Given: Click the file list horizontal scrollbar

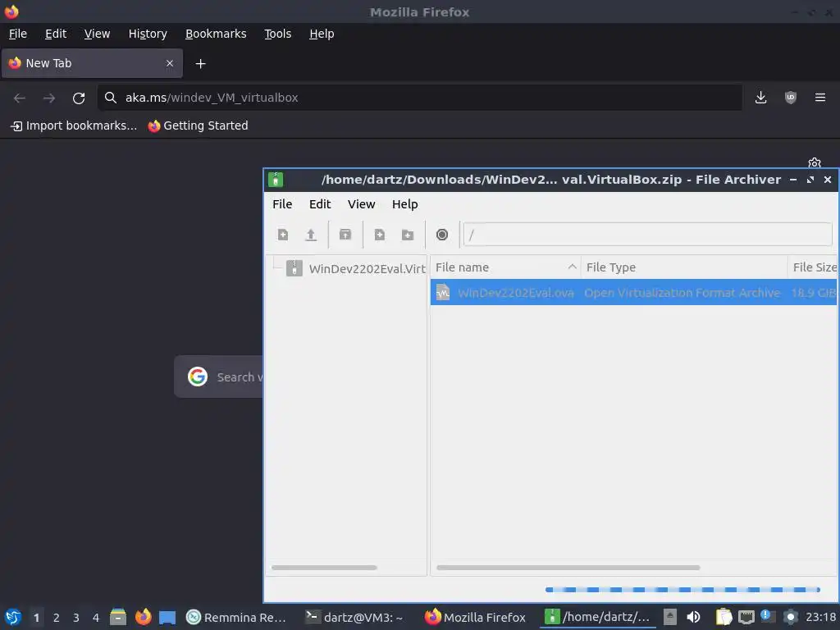Looking at the screenshot, I should [x=568, y=568].
